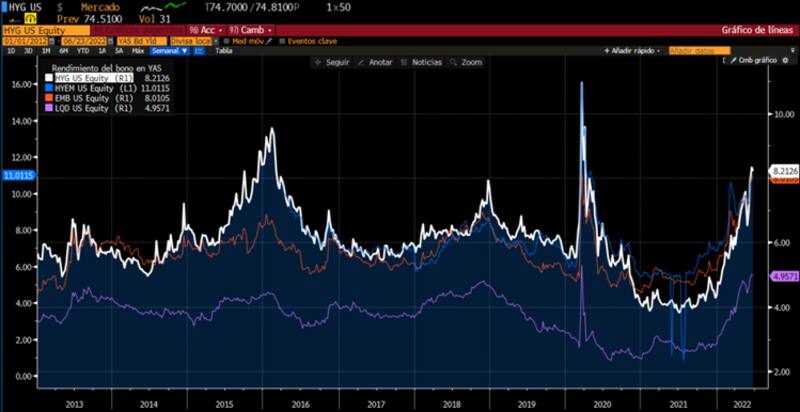Select the Anotar pencil tool
Screen dimensions: 800x412
pos(375,62)
